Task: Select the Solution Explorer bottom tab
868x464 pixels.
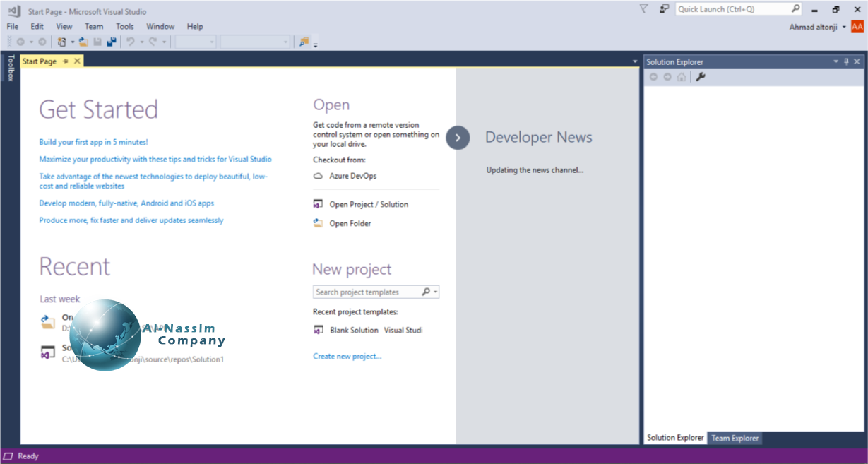Action: tap(676, 438)
